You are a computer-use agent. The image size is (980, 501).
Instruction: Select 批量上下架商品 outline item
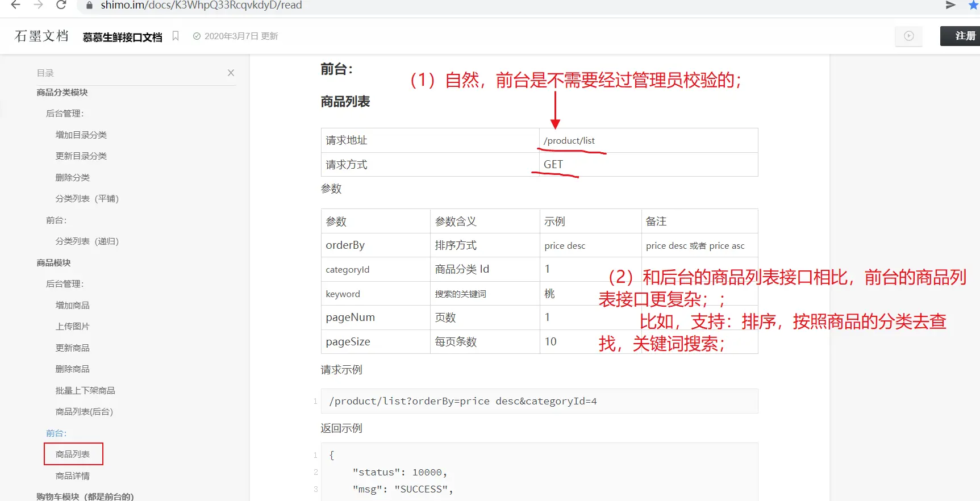coord(85,391)
